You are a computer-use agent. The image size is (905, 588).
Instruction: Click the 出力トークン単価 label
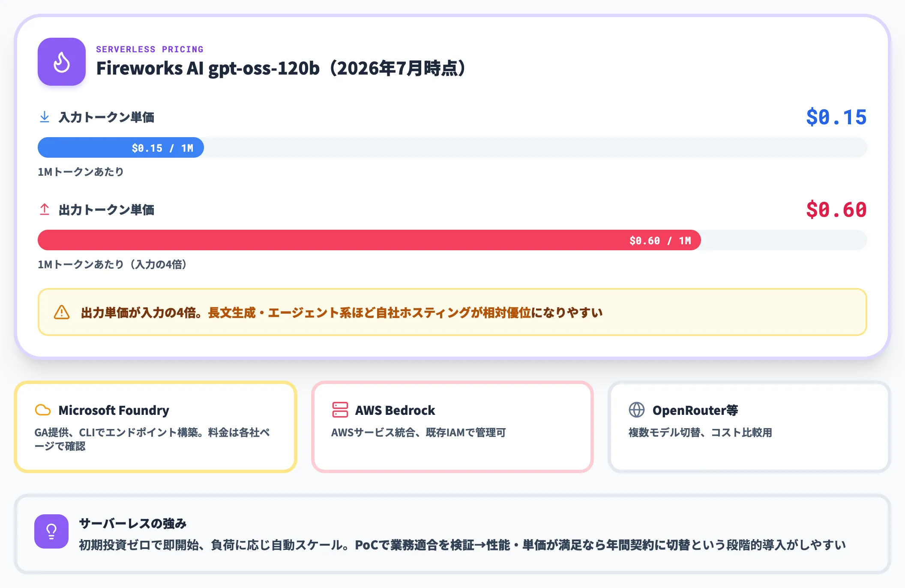106,210
